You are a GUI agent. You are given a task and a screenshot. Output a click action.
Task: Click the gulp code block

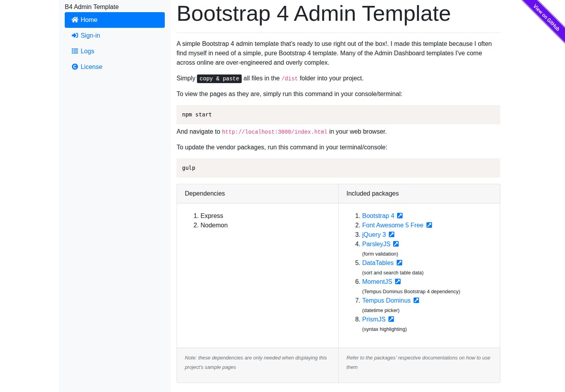338,168
